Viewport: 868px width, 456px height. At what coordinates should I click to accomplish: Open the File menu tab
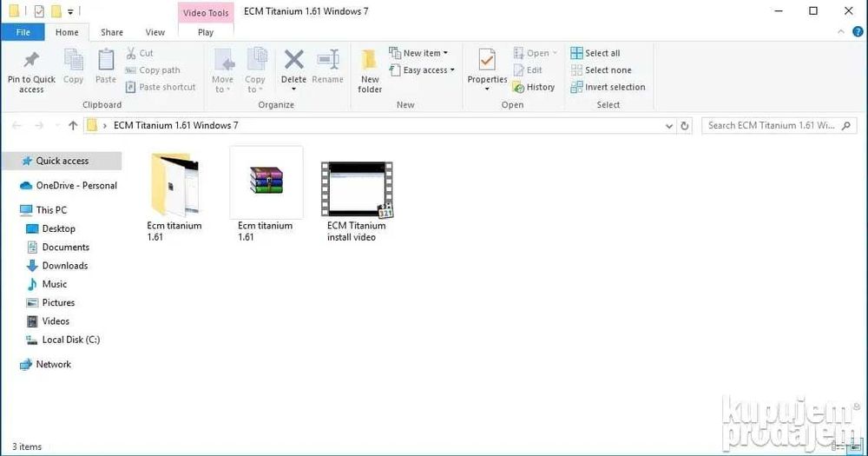click(23, 32)
